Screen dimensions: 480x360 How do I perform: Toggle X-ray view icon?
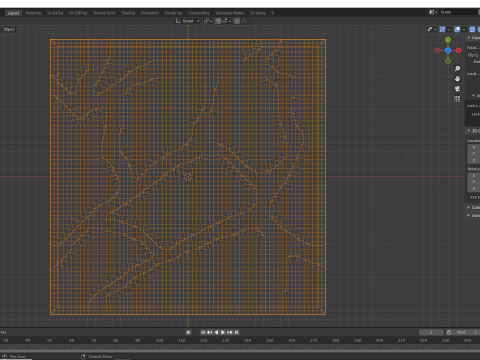[472, 30]
